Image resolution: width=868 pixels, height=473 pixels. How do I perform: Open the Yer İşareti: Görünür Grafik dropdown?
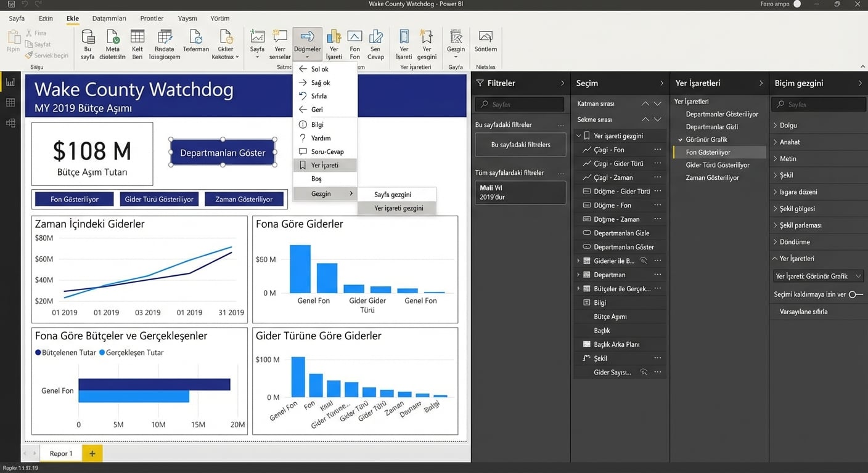click(x=818, y=277)
